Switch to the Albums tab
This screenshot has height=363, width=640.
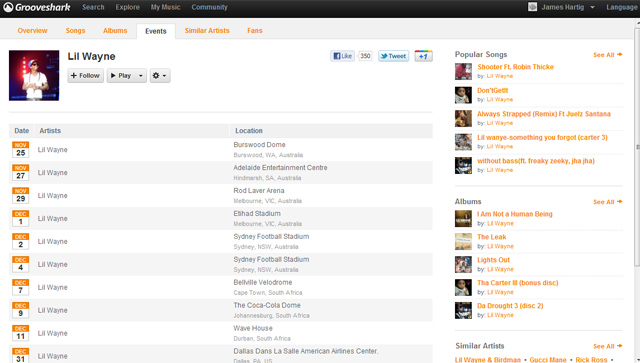115,31
